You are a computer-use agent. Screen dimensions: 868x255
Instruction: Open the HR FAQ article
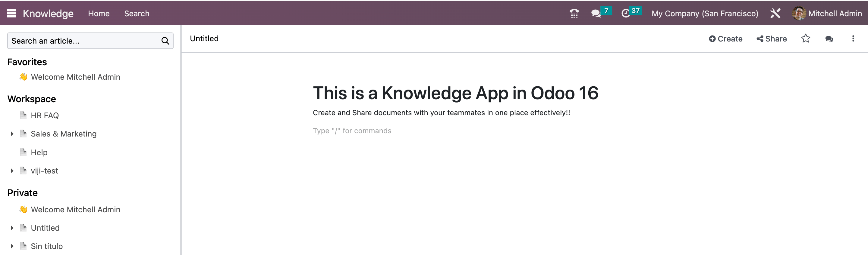(x=45, y=116)
